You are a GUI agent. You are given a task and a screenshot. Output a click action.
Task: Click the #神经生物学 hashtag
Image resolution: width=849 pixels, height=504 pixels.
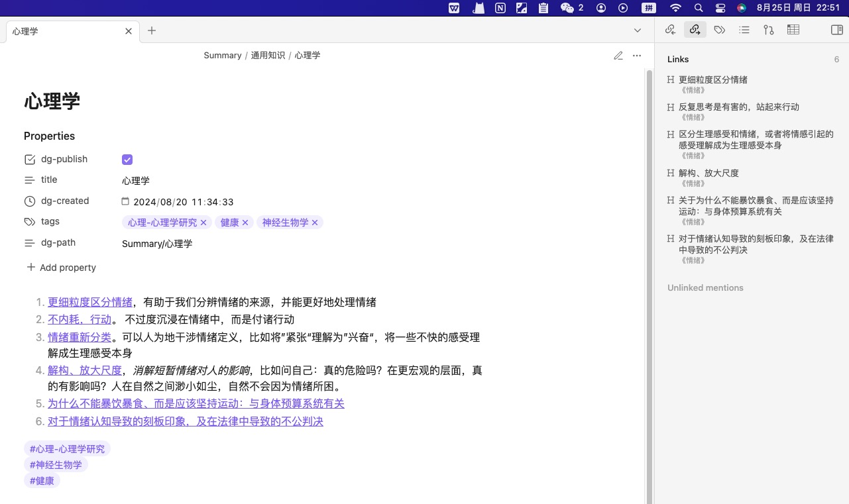tap(56, 465)
